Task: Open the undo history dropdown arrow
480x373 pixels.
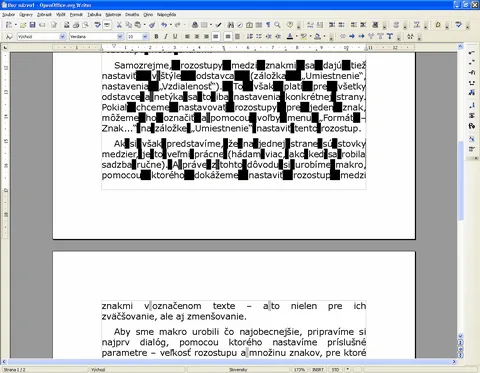Action: click(170, 25)
